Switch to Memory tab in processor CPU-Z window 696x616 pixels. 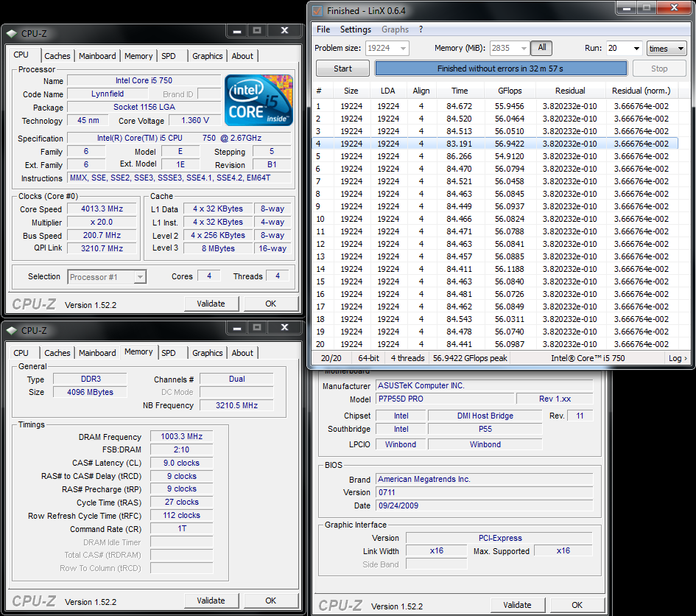point(138,56)
